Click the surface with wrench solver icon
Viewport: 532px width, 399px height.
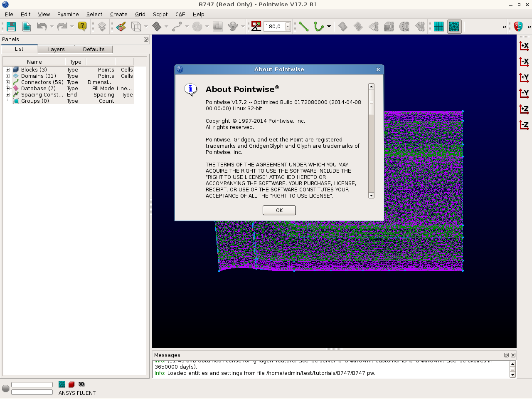[x=374, y=27]
